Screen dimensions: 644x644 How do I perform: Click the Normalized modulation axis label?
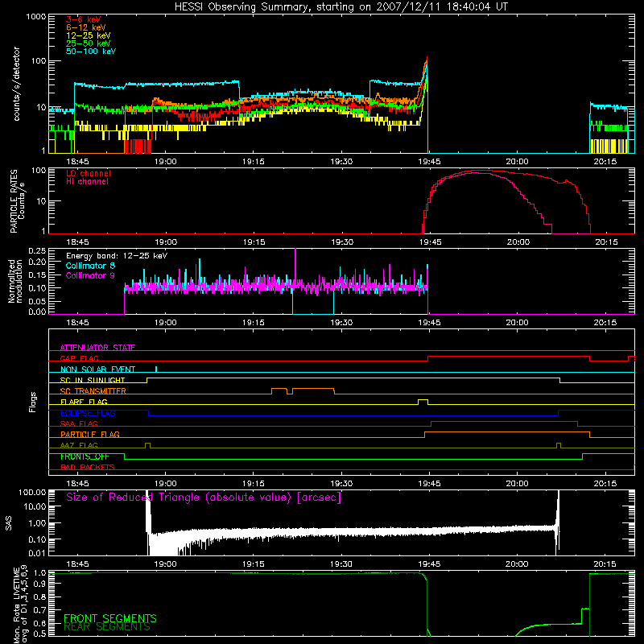coord(15,281)
